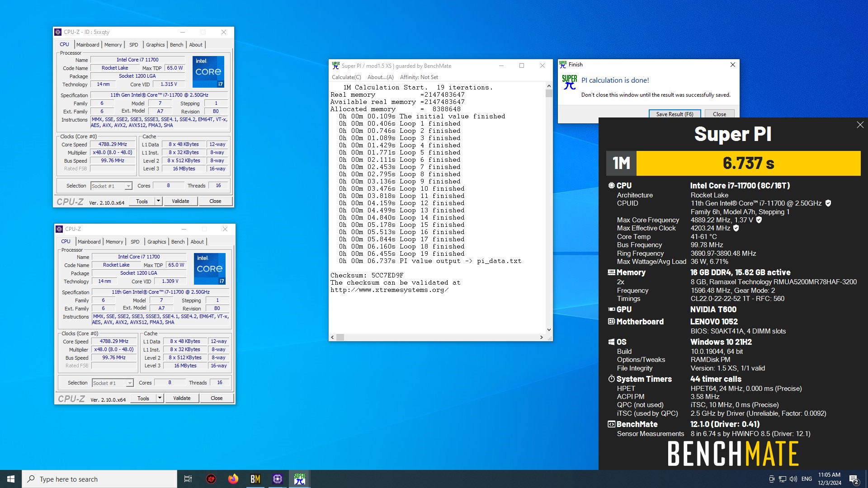Screen dimensions: 868x488
Task: Click the Super PI icon in Finish dialog
Action: click(570, 82)
